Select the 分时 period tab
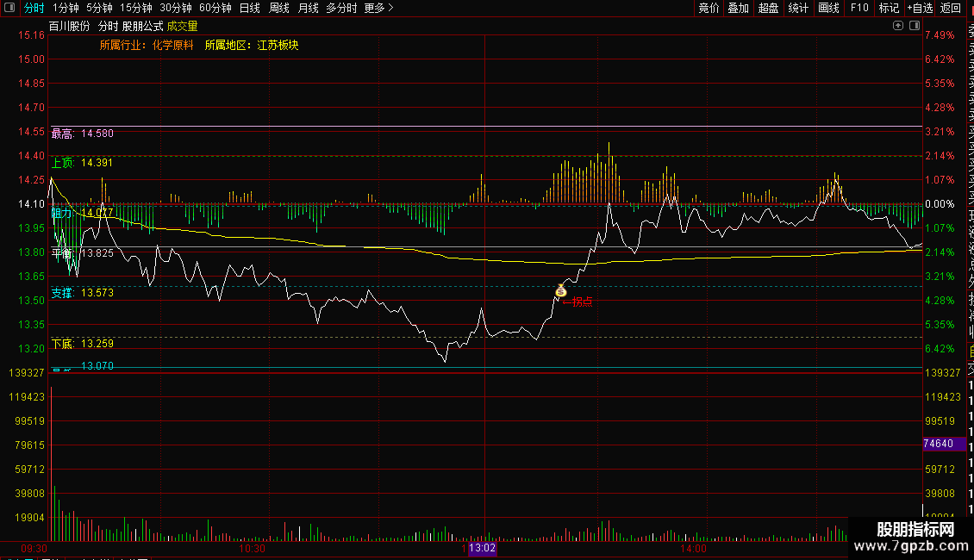 (x=34, y=8)
